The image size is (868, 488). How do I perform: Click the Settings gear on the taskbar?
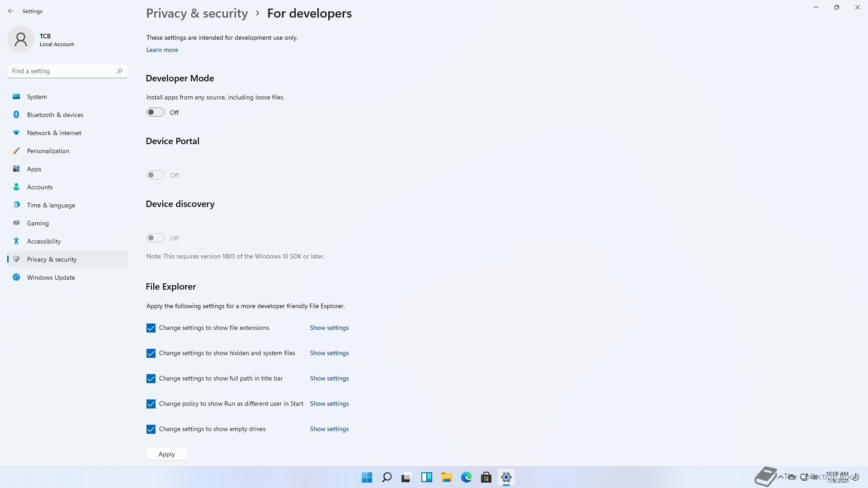506,477
